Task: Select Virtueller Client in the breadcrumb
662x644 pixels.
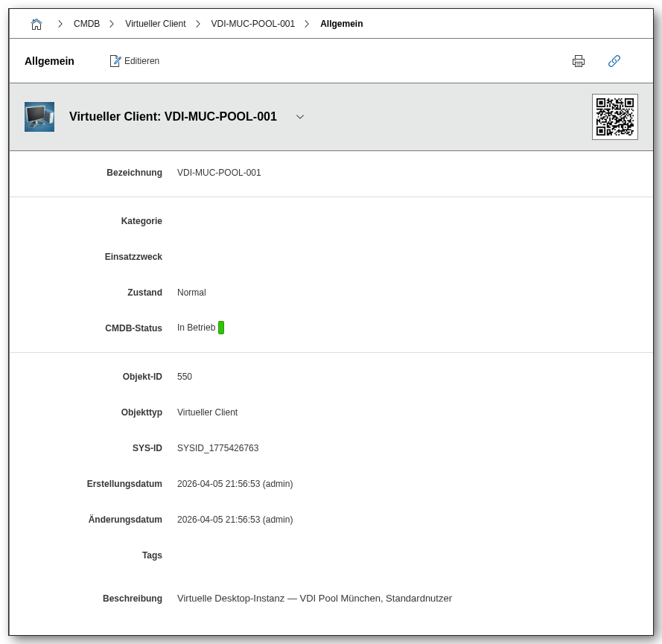Action: [155, 23]
